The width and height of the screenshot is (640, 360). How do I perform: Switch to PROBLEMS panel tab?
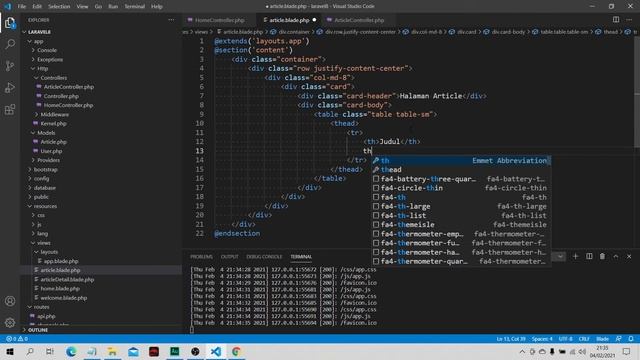pyautogui.click(x=201, y=257)
